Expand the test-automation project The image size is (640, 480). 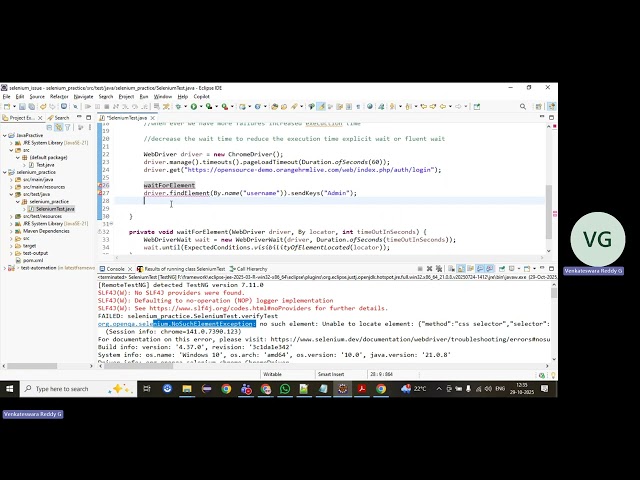point(5,268)
